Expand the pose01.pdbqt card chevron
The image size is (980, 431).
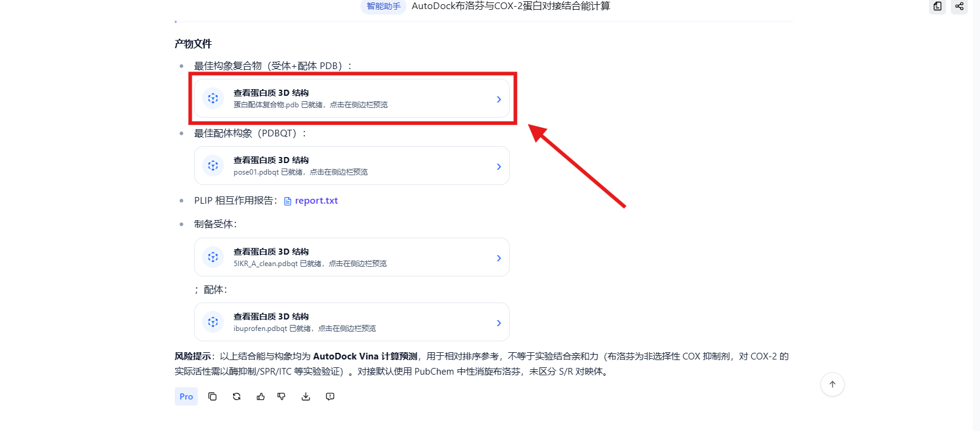pyautogui.click(x=499, y=167)
